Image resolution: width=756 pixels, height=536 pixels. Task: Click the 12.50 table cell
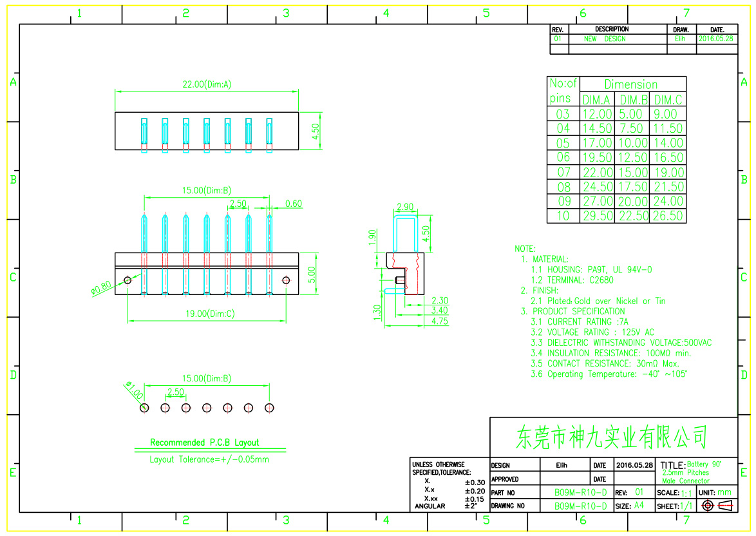(x=633, y=157)
